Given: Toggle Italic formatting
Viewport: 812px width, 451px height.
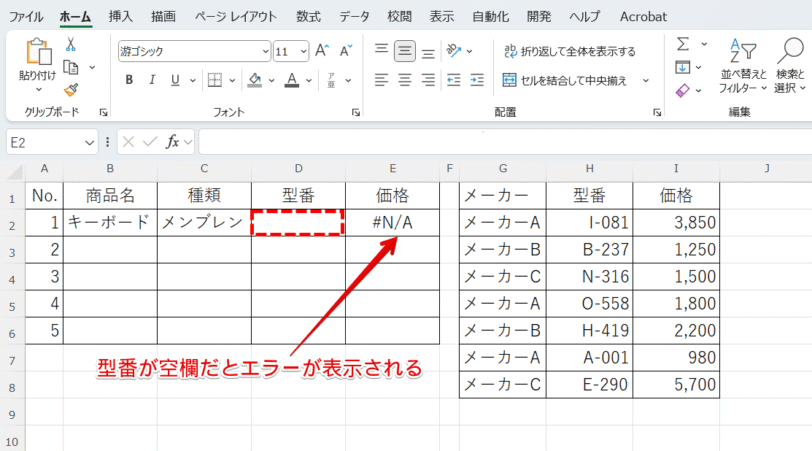Looking at the screenshot, I should coord(152,80).
